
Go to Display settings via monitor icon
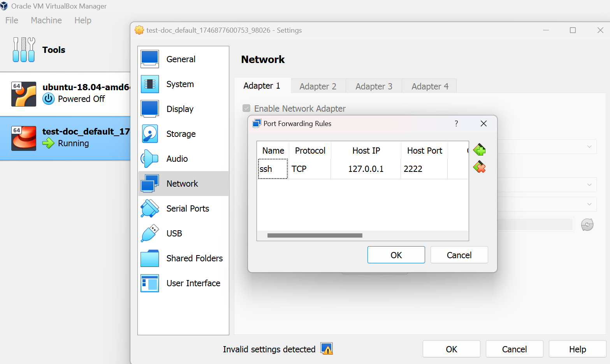point(150,109)
